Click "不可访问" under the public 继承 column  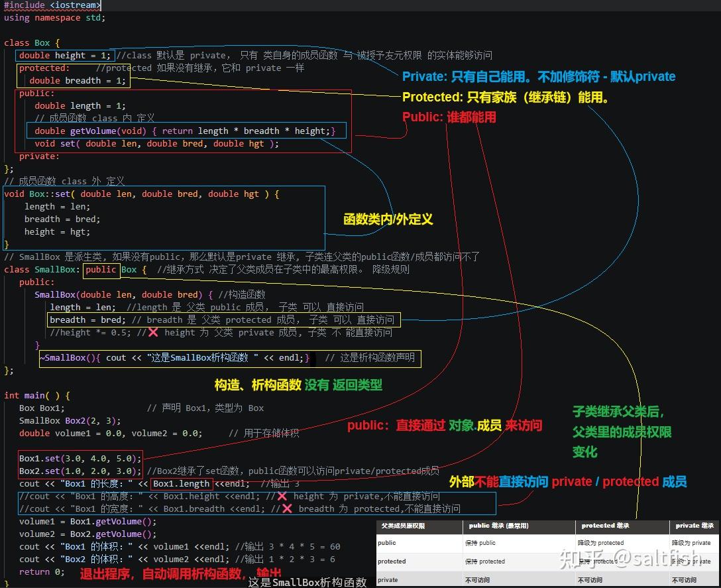tap(477, 580)
